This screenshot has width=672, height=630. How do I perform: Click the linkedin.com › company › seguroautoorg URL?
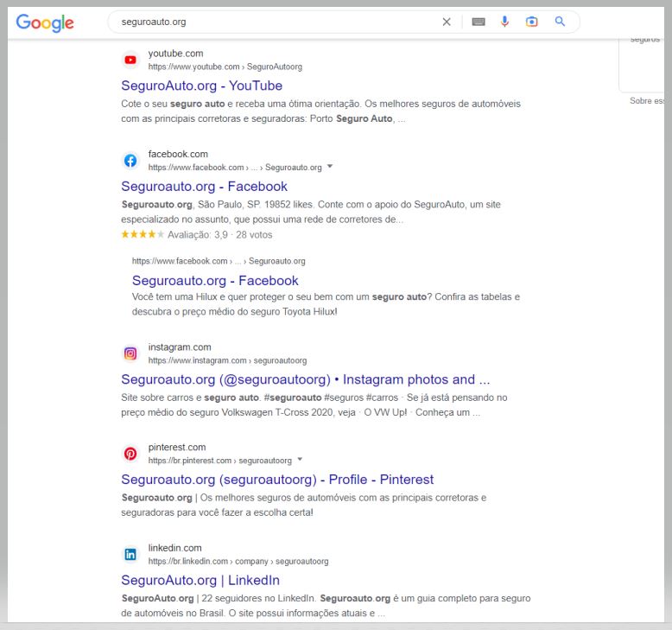[x=238, y=562]
